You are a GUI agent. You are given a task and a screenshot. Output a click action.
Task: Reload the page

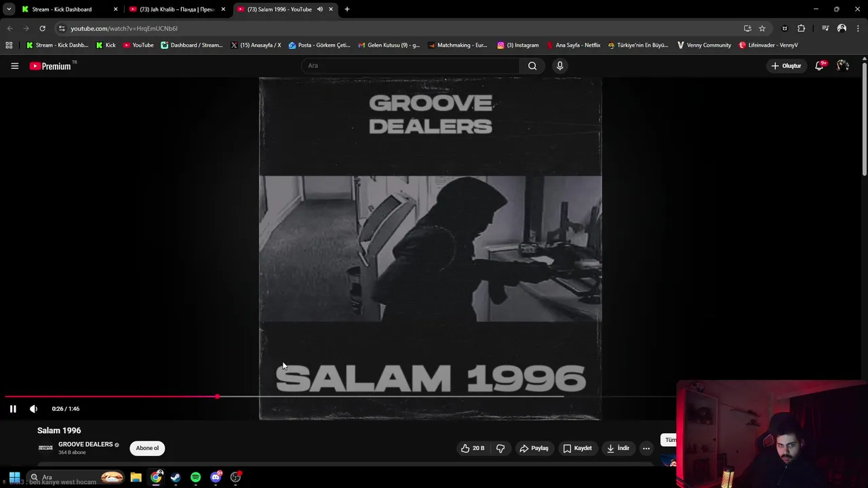tap(42, 28)
